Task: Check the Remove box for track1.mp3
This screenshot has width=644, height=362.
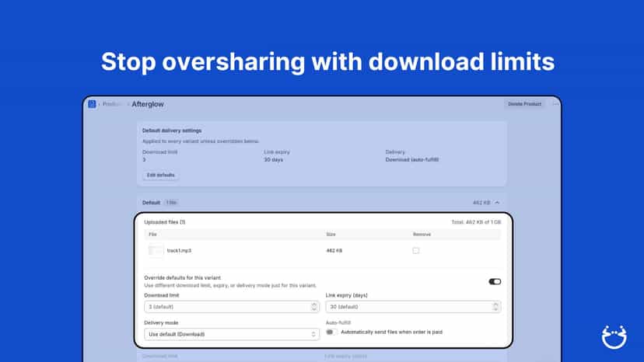Action: (x=415, y=250)
